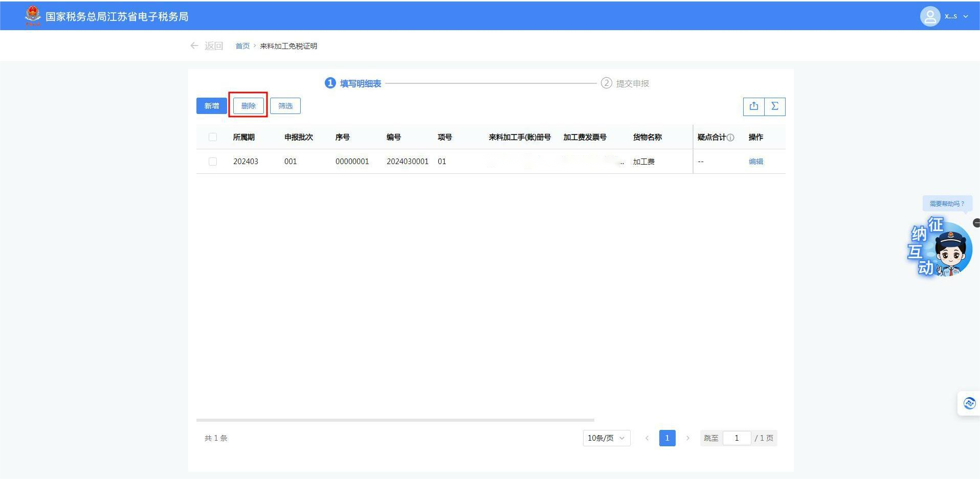Click the export/share icon button
This screenshot has width=980, height=479.
click(x=753, y=106)
